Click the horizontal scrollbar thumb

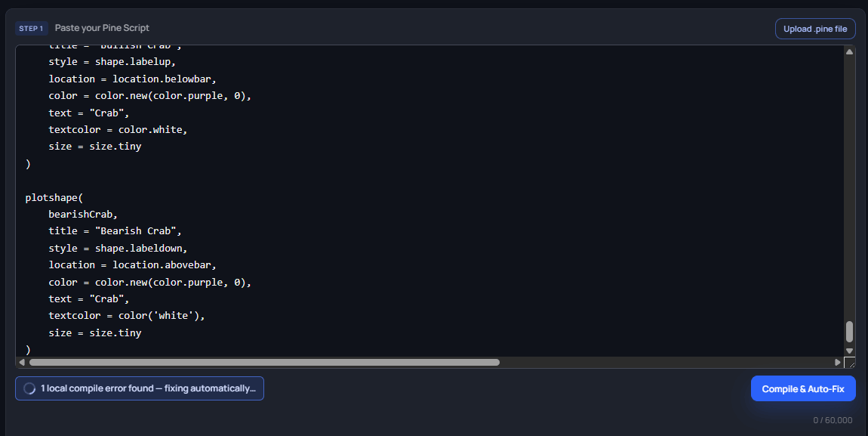265,362
